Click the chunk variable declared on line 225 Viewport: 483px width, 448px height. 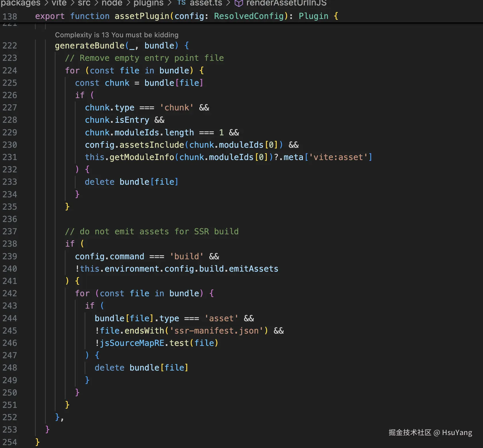117,83
